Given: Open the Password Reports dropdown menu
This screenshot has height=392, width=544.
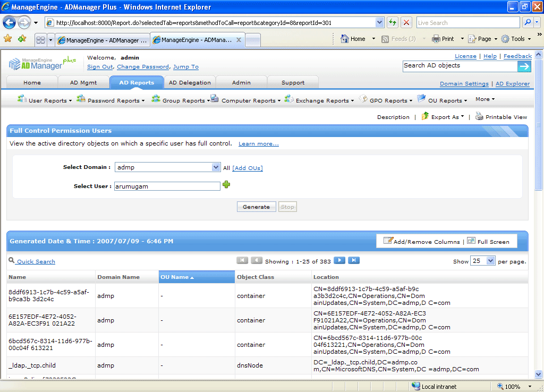Looking at the screenshot, I should point(110,100).
